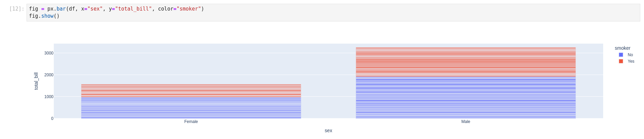Viewport: 644px width, 139px height.
Task: Click the 1000 tick label on y-axis
Action: 49,97
